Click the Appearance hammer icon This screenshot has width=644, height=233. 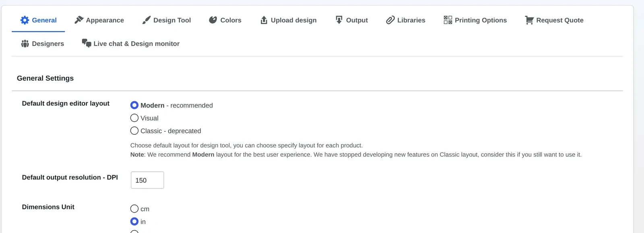pos(79,20)
